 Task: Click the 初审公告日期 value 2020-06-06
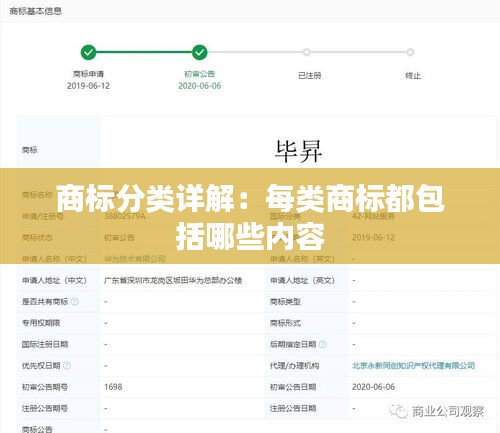(x=373, y=387)
